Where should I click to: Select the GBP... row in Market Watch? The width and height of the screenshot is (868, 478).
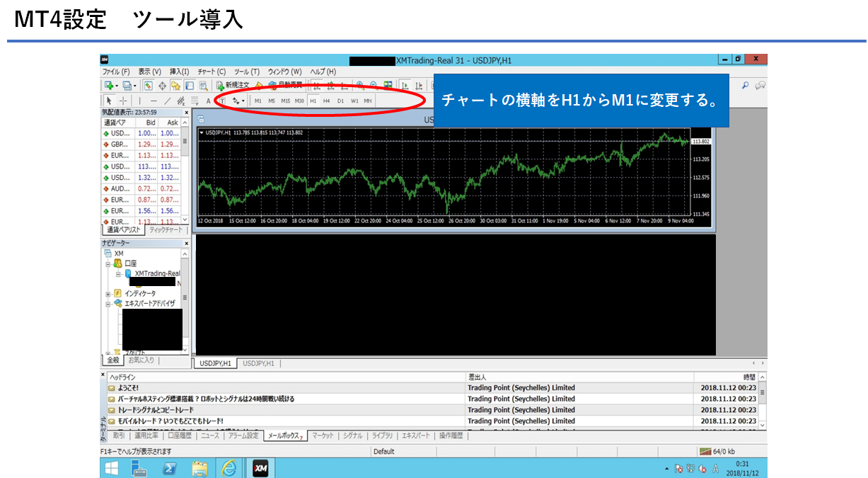pos(141,144)
